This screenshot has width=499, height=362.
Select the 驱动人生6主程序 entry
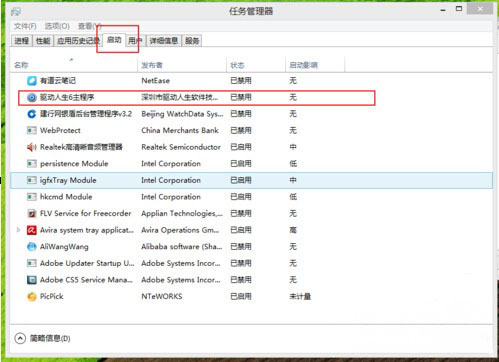tap(67, 97)
